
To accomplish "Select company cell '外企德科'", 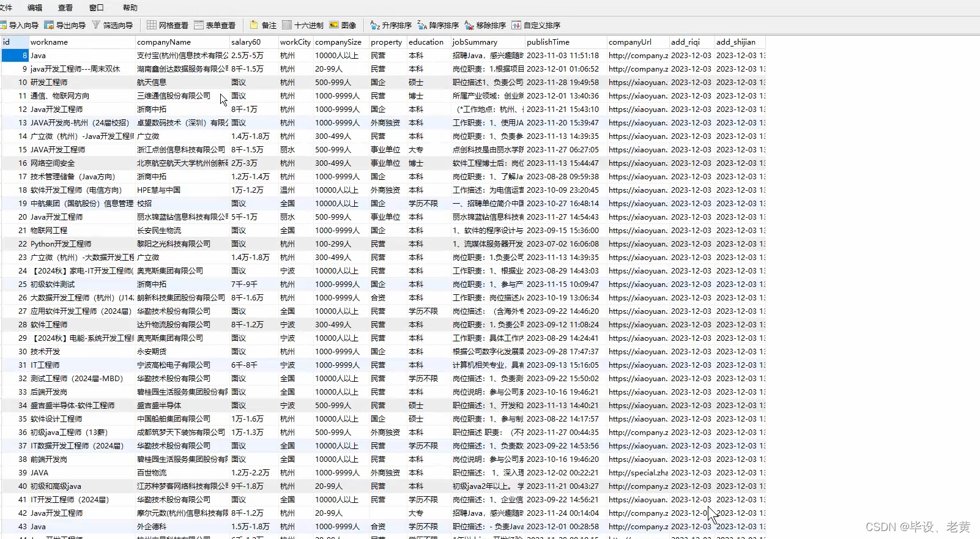I will click(182, 527).
